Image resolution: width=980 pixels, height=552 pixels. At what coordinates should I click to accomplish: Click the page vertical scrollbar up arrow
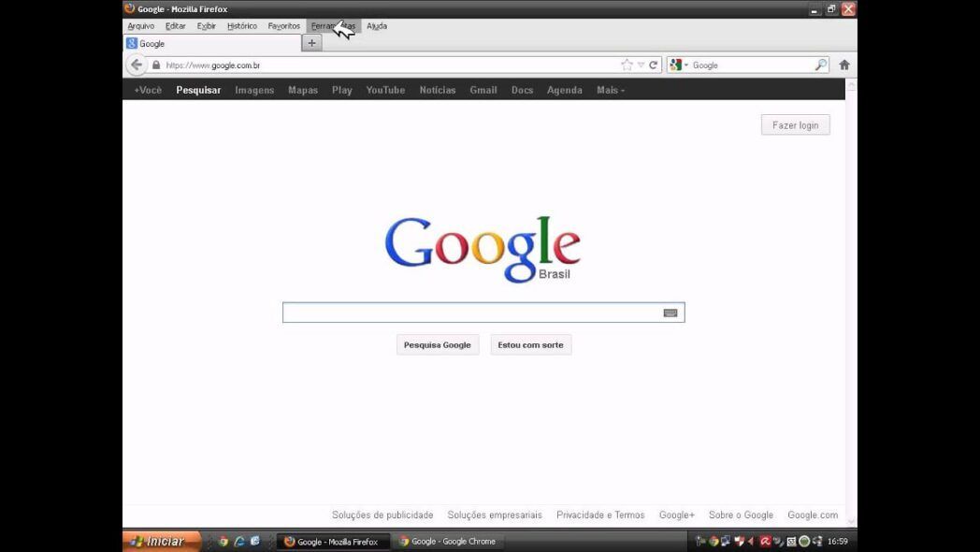pyautogui.click(x=851, y=86)
